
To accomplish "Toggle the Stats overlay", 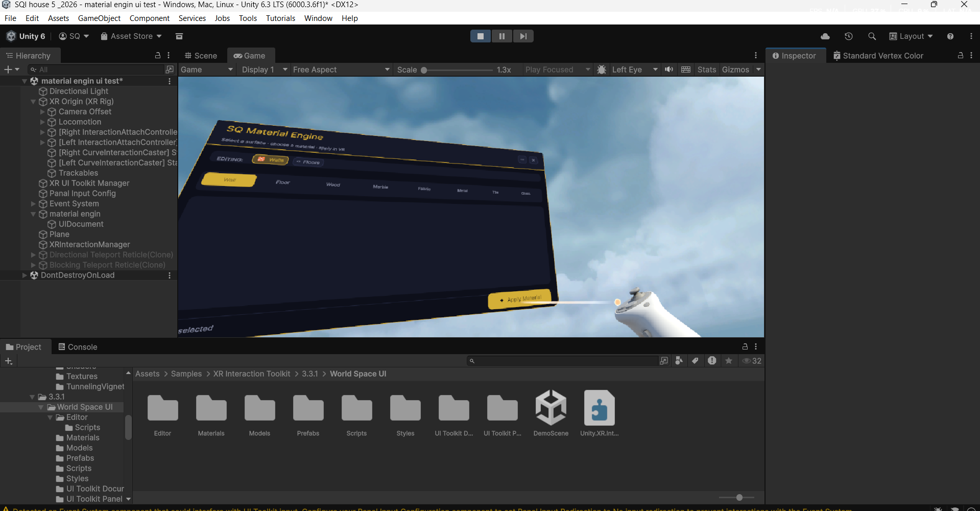I will click(707, 69).
